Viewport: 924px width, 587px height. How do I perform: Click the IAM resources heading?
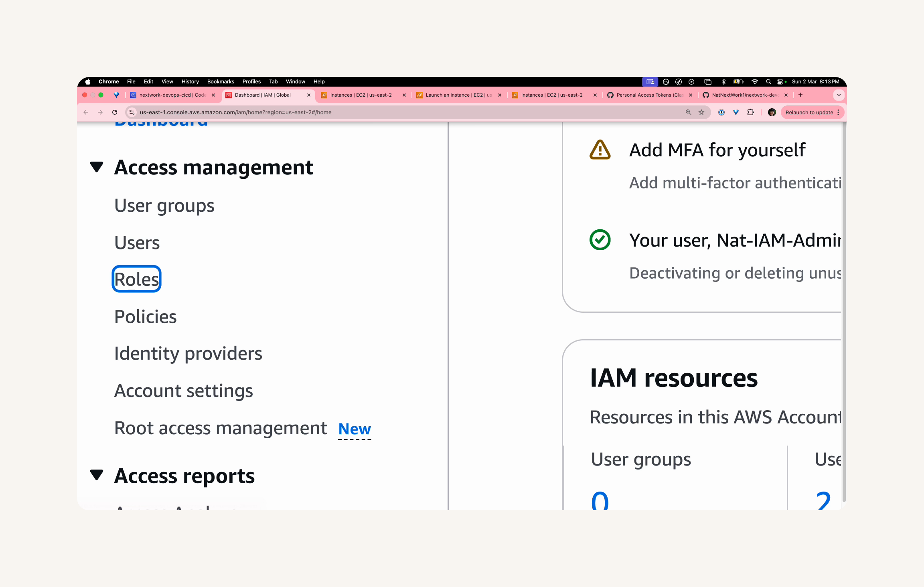click(674, 378)
